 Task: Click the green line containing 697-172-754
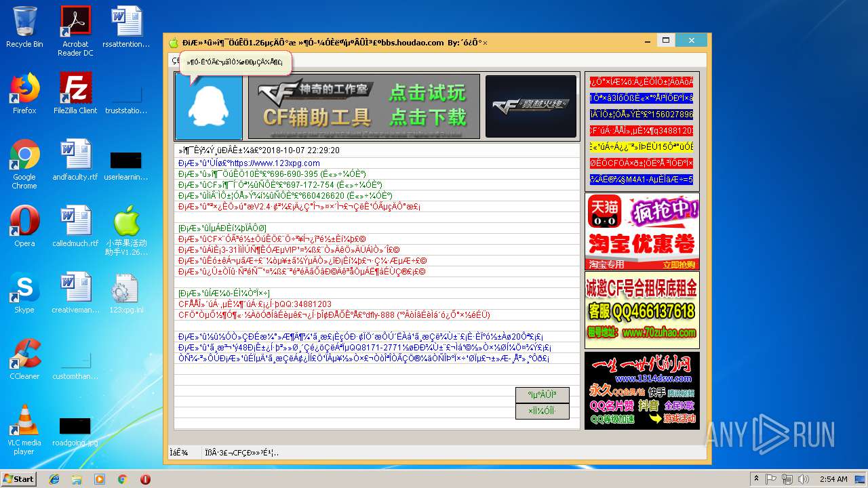(x=279, y=185)
